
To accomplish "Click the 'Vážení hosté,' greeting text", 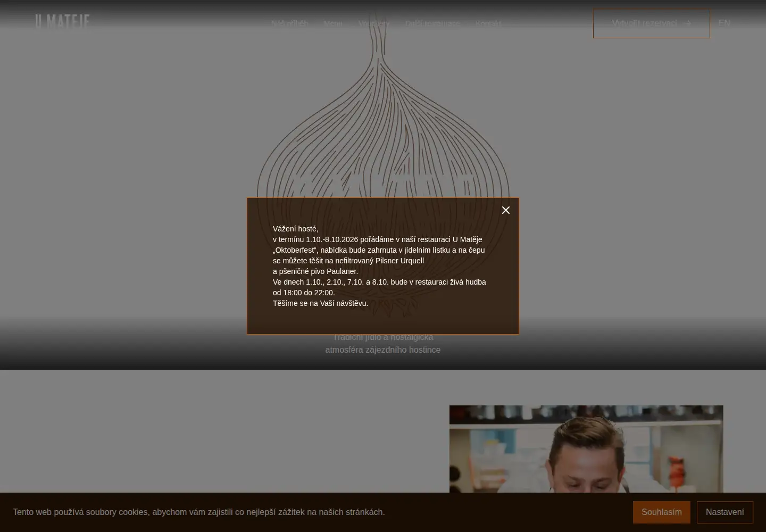I will [x=296, y=229].
